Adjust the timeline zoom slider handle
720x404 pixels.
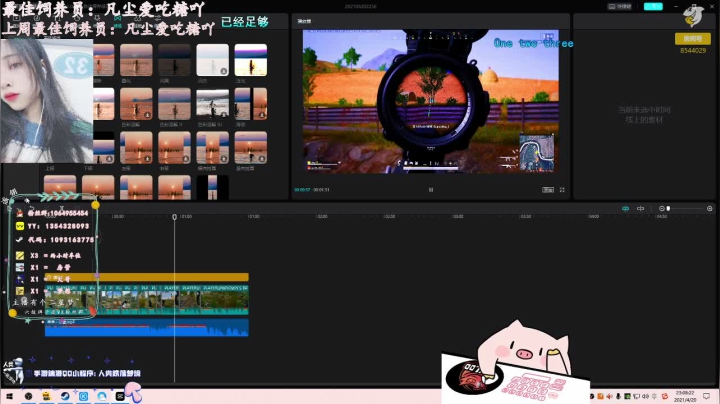pos(669,208)
